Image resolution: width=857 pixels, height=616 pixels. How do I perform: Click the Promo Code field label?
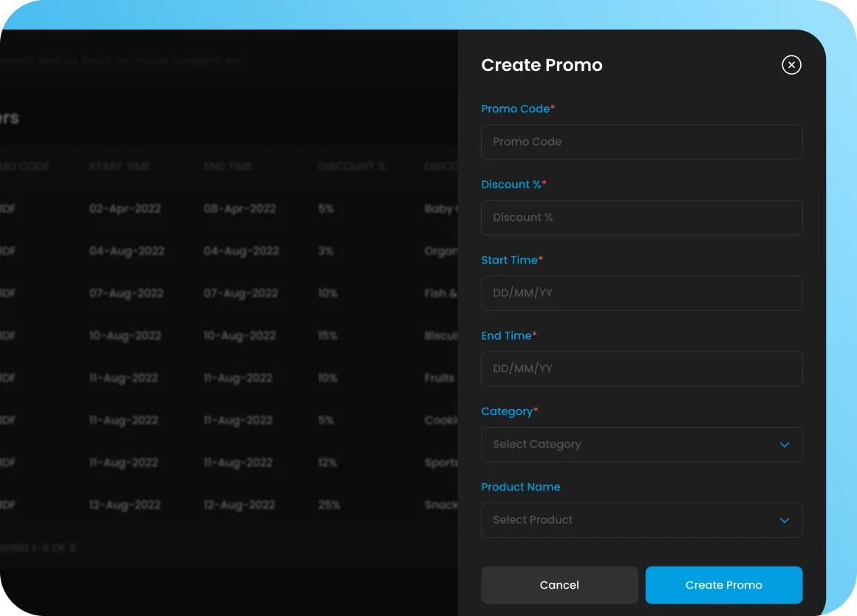pos(516,109)
